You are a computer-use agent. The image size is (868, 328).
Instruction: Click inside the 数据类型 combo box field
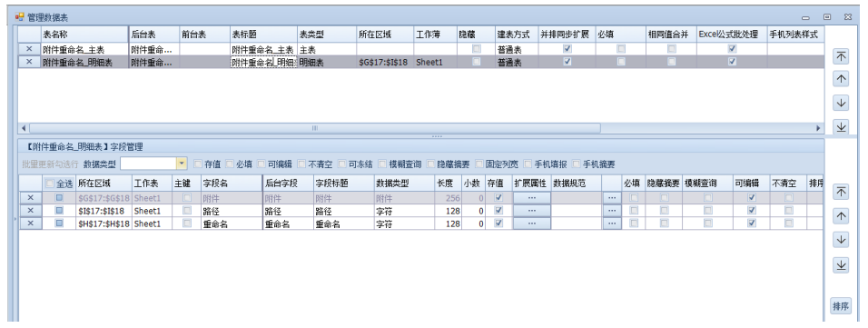pos(148,164)
